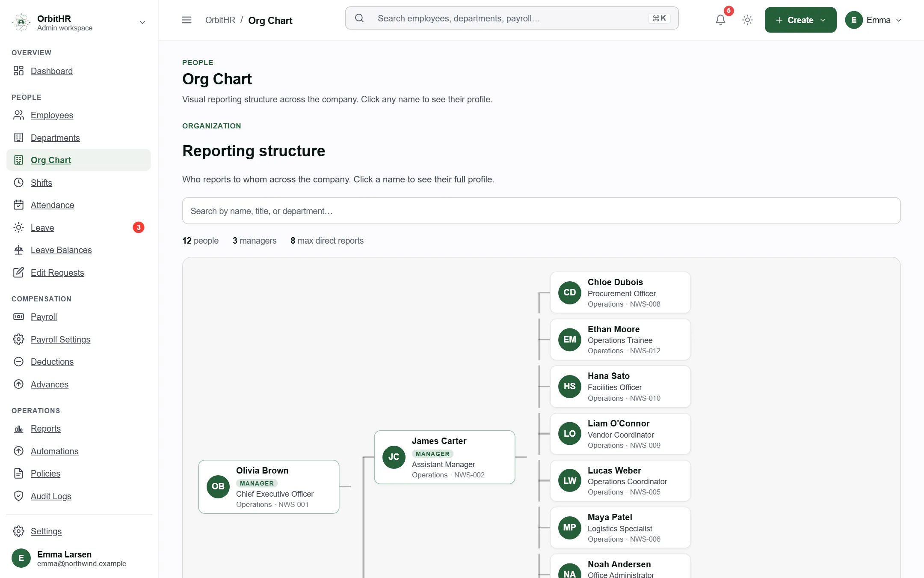Click the Edit Requests pencil icon

(x=18, y=272)
